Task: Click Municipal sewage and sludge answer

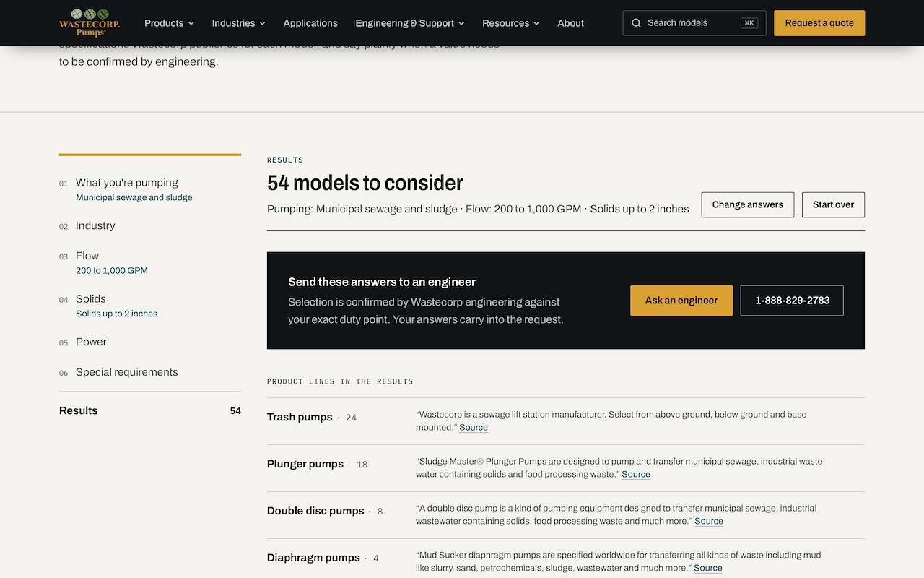Action: pyautogui.click(x=134, y=197)
